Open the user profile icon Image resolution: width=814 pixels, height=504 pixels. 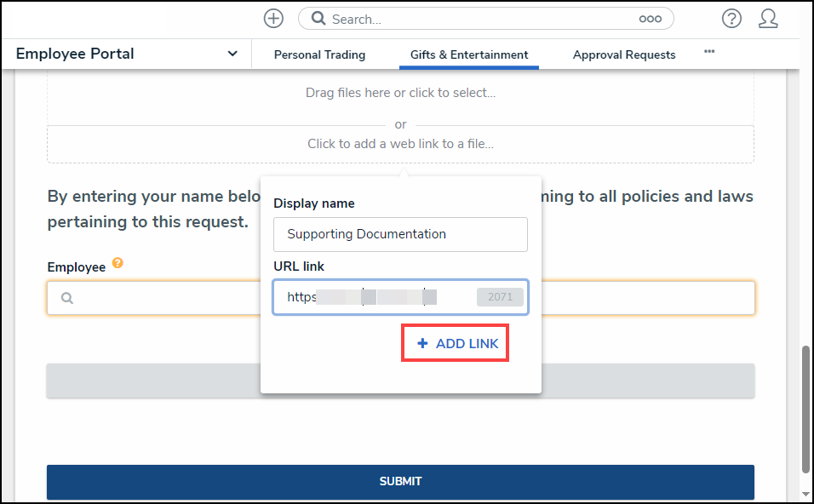click(x=768, y=19)
